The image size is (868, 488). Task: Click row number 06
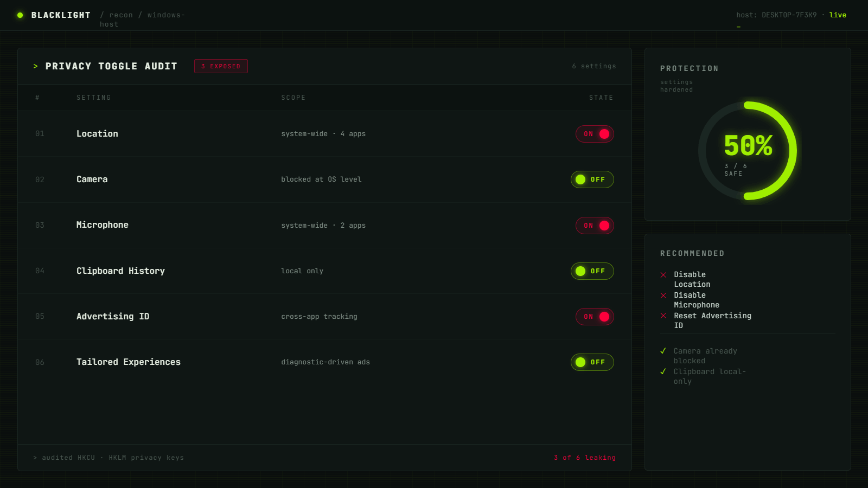click(40, 362)
